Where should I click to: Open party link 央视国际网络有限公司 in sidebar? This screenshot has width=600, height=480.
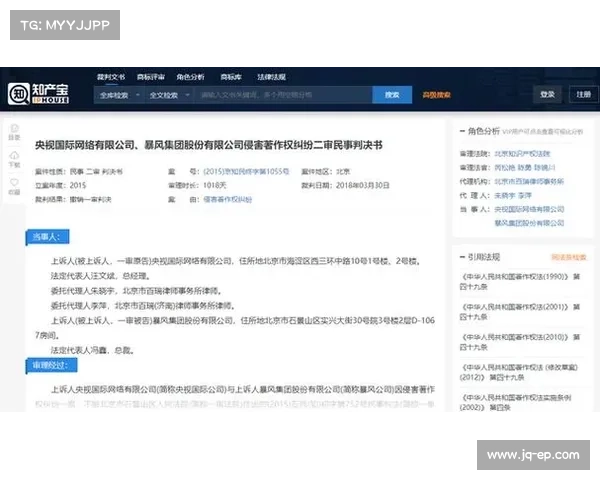point(529,209)
